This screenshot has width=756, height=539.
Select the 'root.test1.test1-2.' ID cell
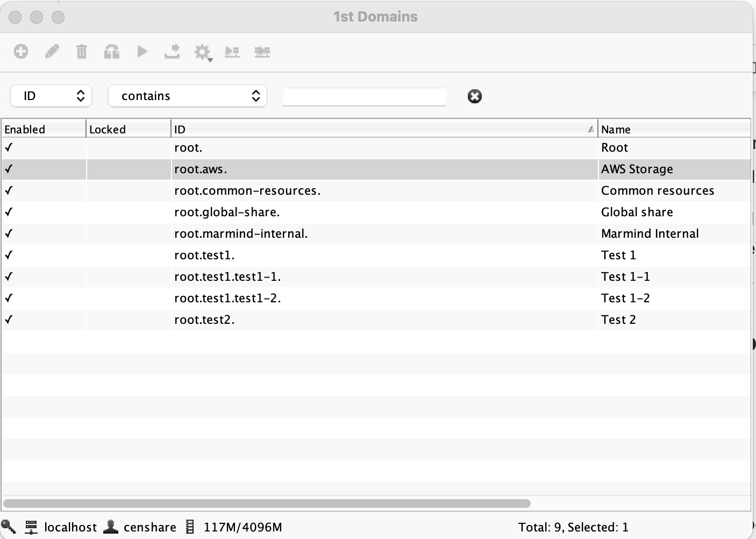[384, 298]
